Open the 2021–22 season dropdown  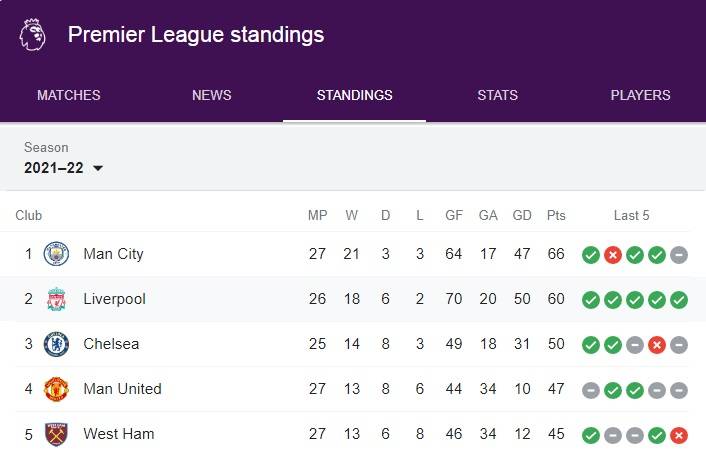(63, 168)
